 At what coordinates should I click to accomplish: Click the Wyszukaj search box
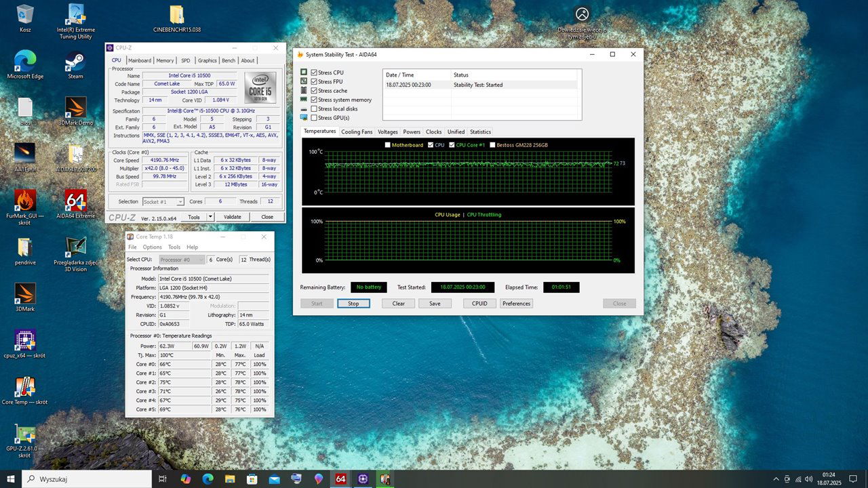point(87,479)
